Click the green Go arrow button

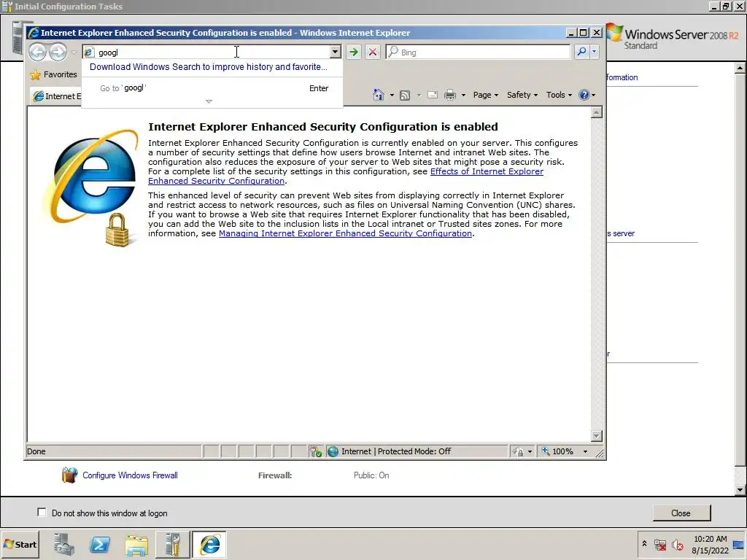coord(354,52)
